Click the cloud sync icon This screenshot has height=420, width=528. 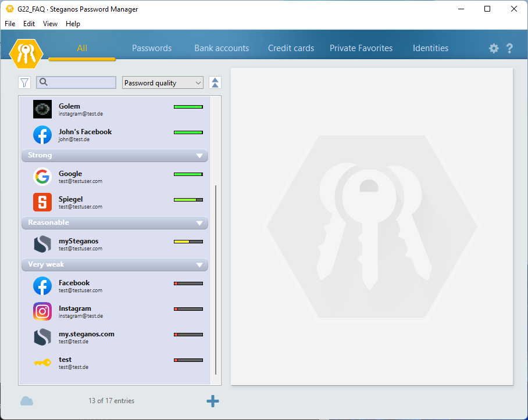[27, 401]
